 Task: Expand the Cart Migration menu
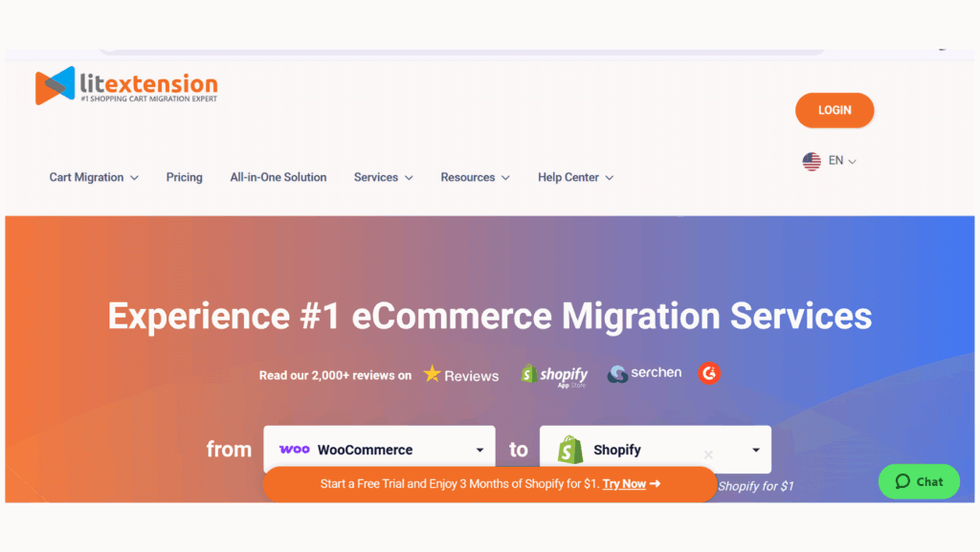pyautogui.click(x=94, y=177)
